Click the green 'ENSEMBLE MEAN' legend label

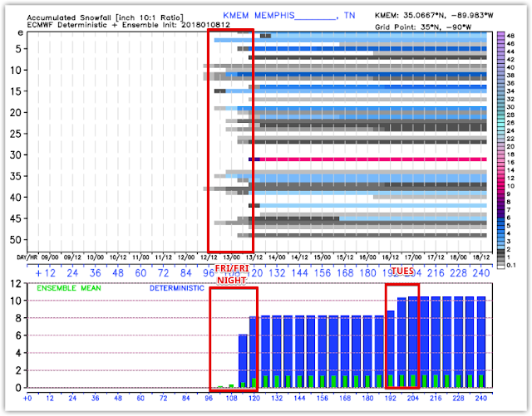pos(69,288)
